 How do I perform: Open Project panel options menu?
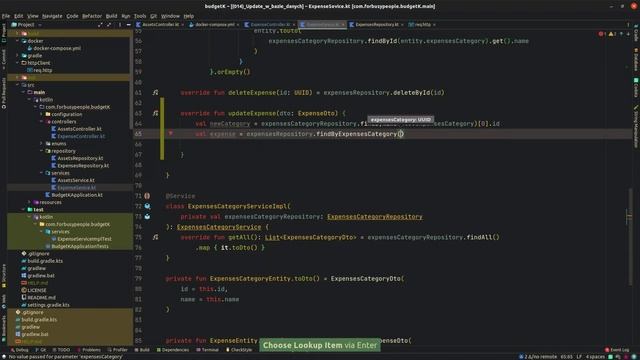coord(120,25)
